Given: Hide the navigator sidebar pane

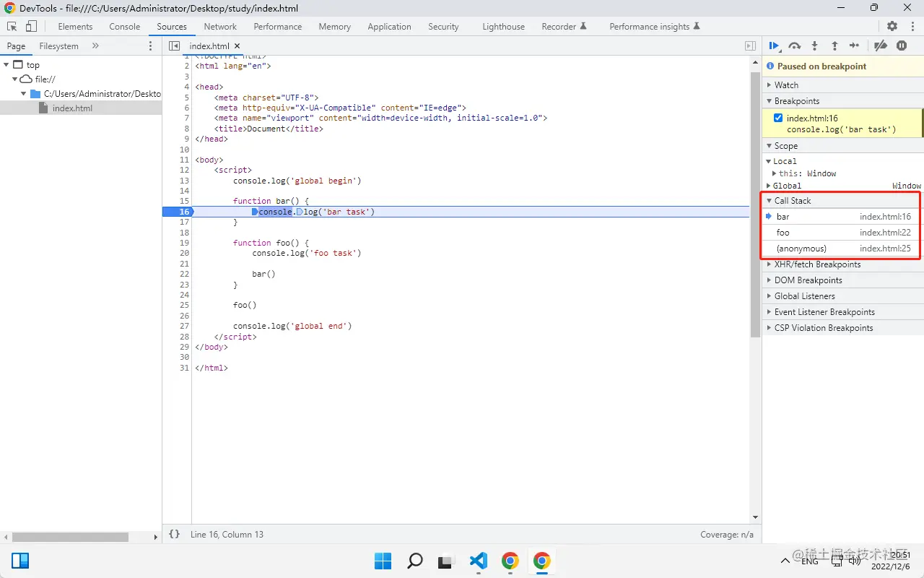Looking at the screenshot, I should pyautogui.click(x=174, y=46).
